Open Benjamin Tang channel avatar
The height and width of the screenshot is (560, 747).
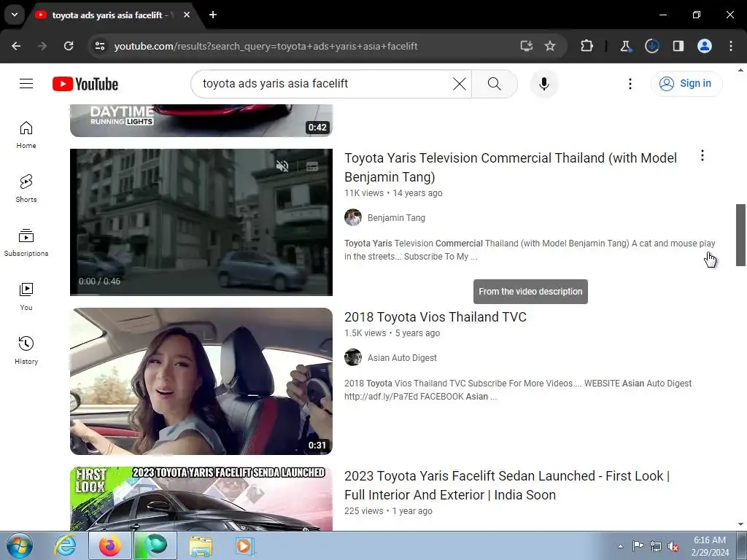[x=353, y=217]
